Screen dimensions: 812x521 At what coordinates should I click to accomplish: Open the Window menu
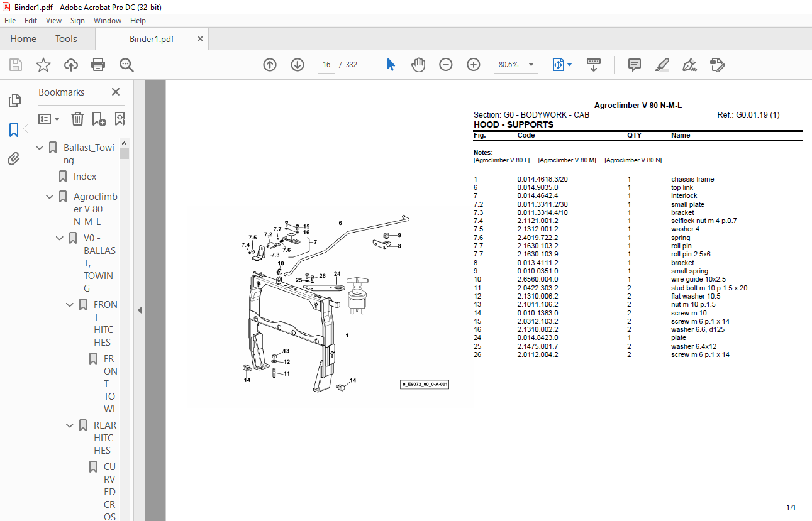(108, 21)
